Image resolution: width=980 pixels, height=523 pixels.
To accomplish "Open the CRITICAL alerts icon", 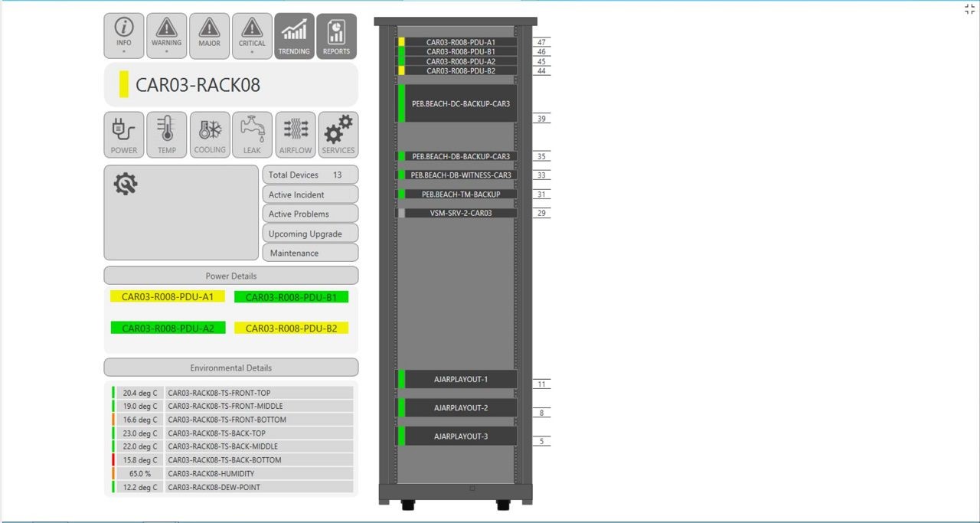I will pyautogui.click(x=252, y=36).
